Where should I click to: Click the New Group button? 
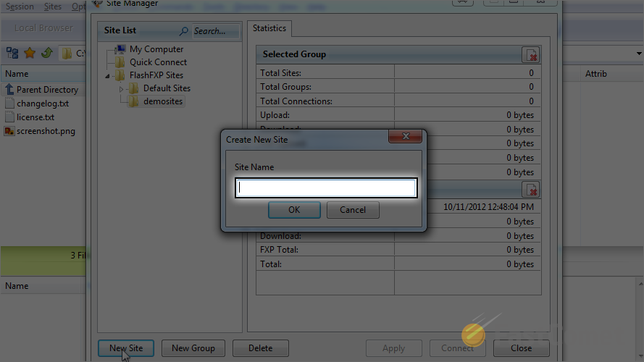click(x=193, y=348)
